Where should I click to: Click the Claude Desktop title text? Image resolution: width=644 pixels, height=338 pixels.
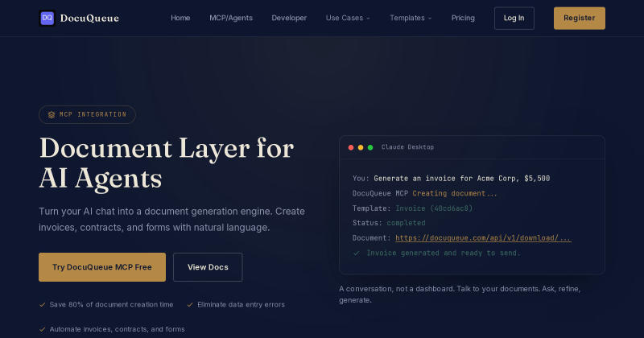pyautogui.click(x=407, y=147)
